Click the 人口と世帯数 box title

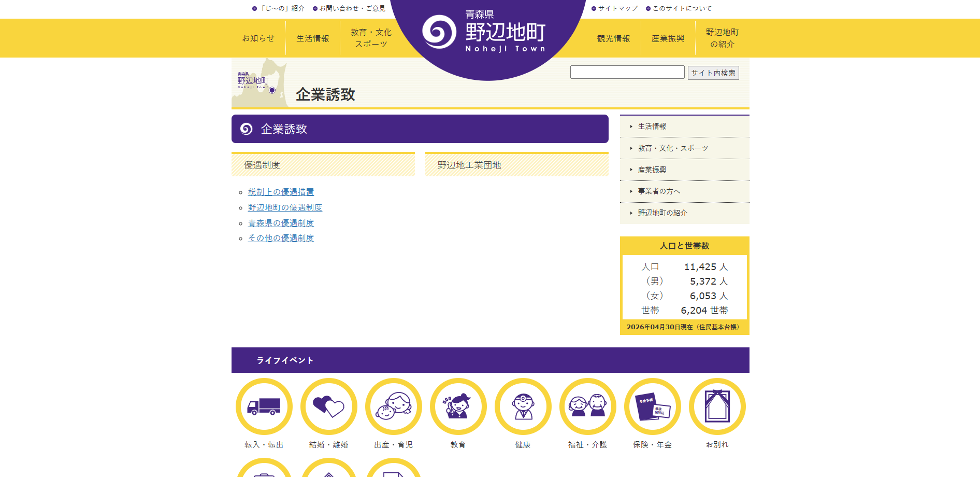685,246
